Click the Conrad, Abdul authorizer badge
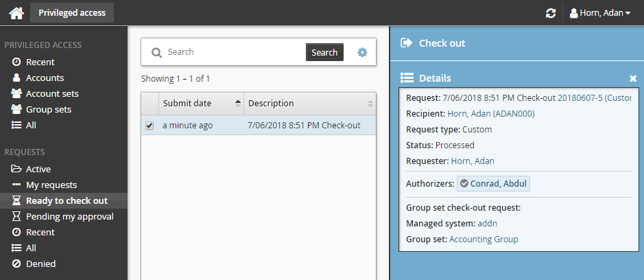Screen dimensions: 644x280 point(494,183)
